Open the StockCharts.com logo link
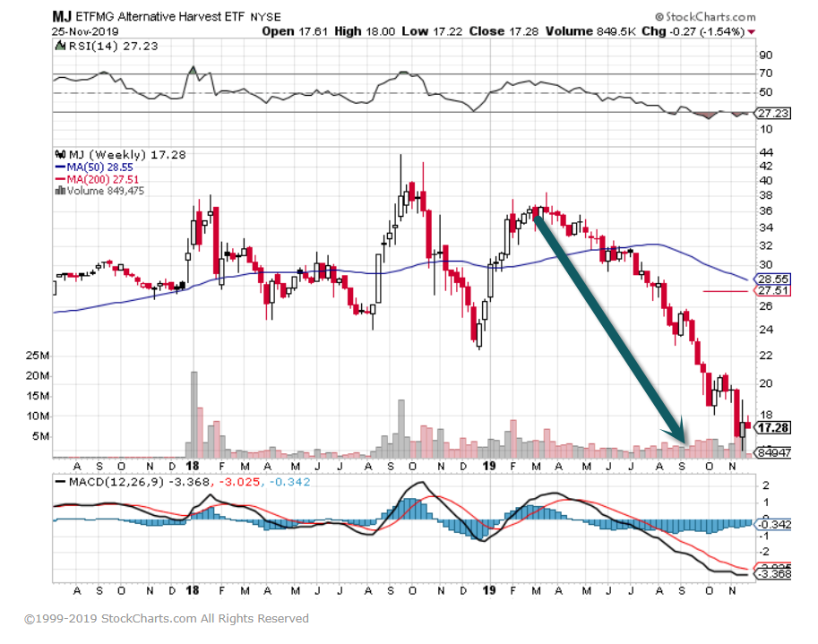Image resolution: width=818 pixels, height=644 pixels. tap(705, 17)
